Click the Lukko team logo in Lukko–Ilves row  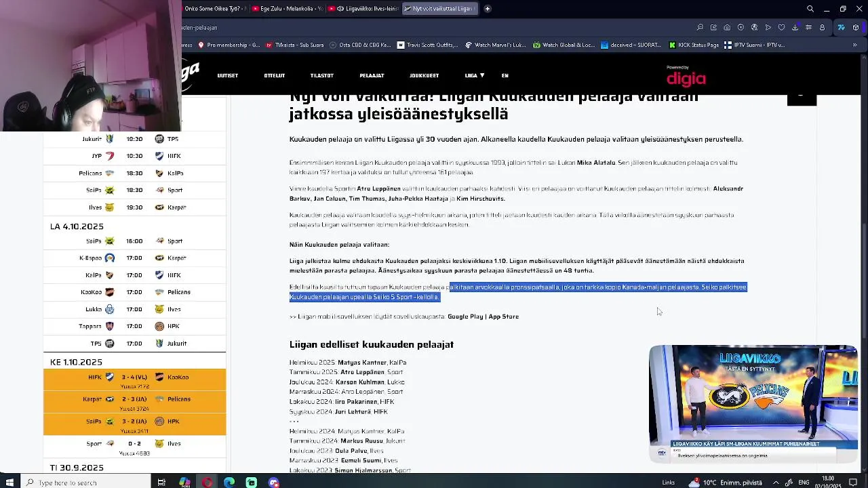pyautogui.click(x=110, y=309)
